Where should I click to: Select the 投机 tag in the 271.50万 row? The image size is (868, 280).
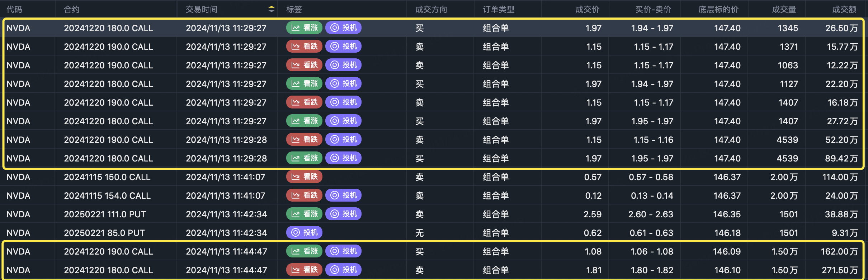point(343,270)
